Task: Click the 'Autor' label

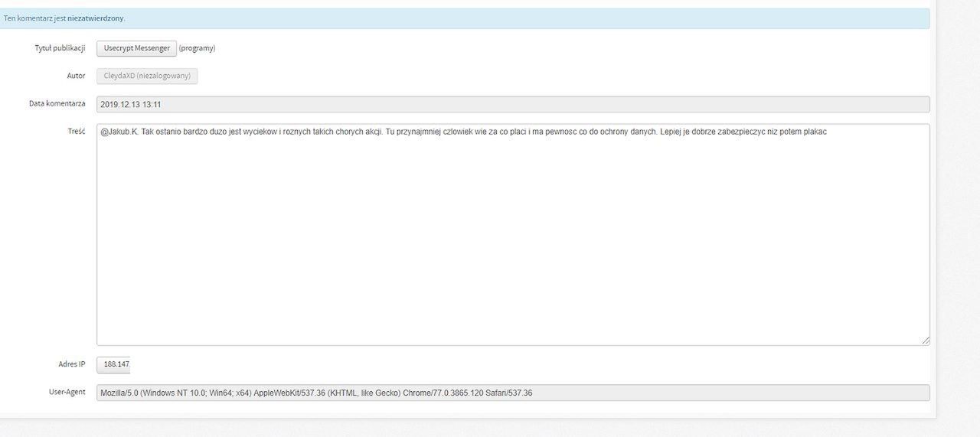Action: pos(76,76)
